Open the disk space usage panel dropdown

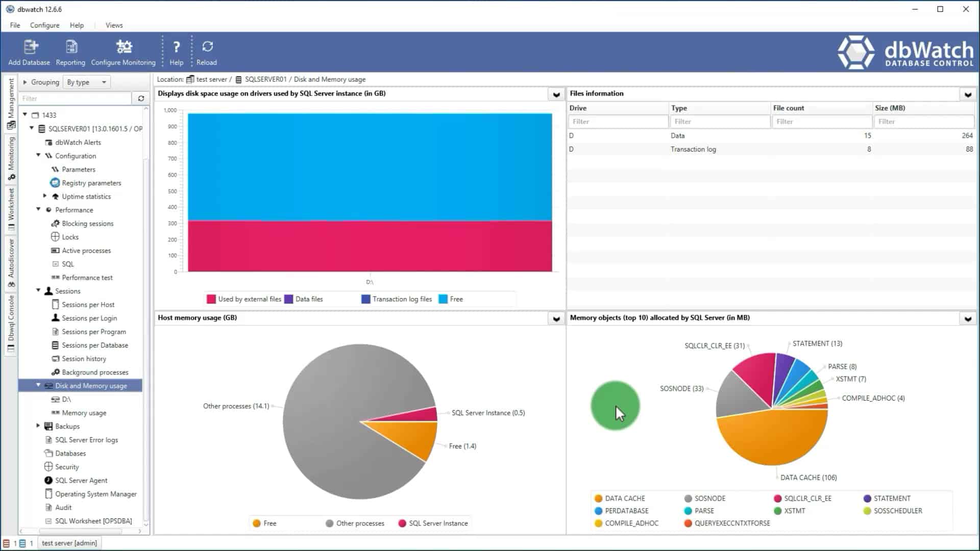coord(556,94)
